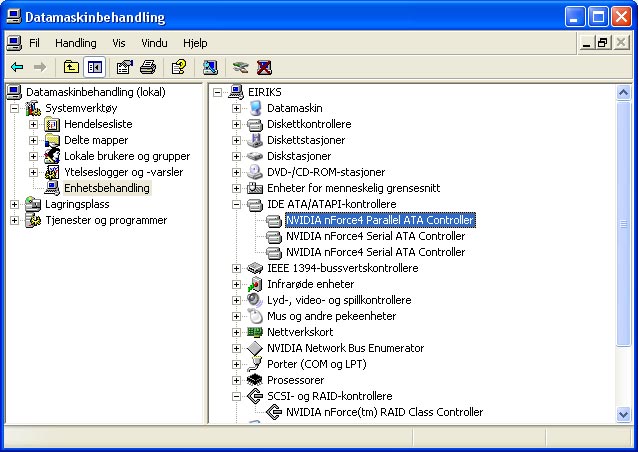
Task: Click the Hendelsesliste icon in left tree
Action: (x=52, y=124)
